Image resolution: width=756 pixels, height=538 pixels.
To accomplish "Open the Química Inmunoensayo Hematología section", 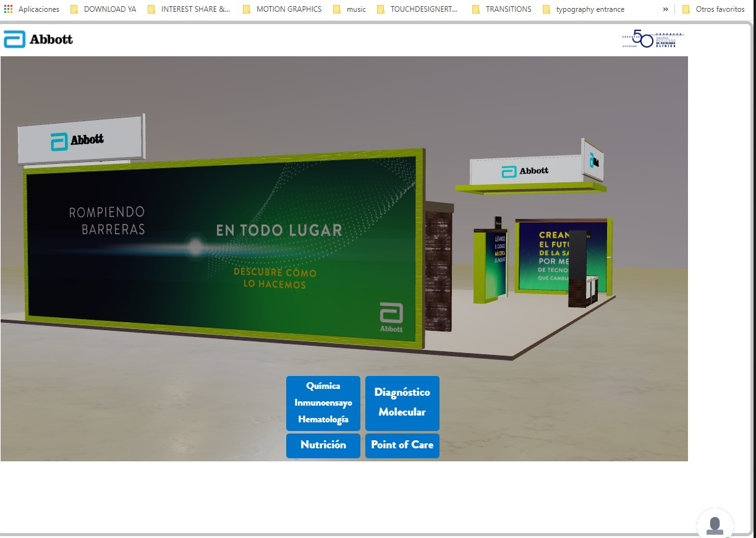I will pos(323,403).
